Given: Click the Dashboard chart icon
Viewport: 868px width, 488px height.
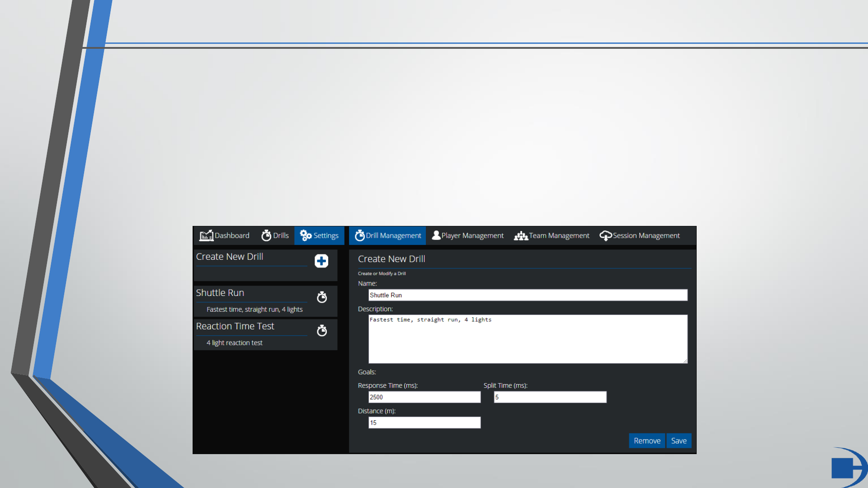Looking at the screenshot, I should point(206,235).
